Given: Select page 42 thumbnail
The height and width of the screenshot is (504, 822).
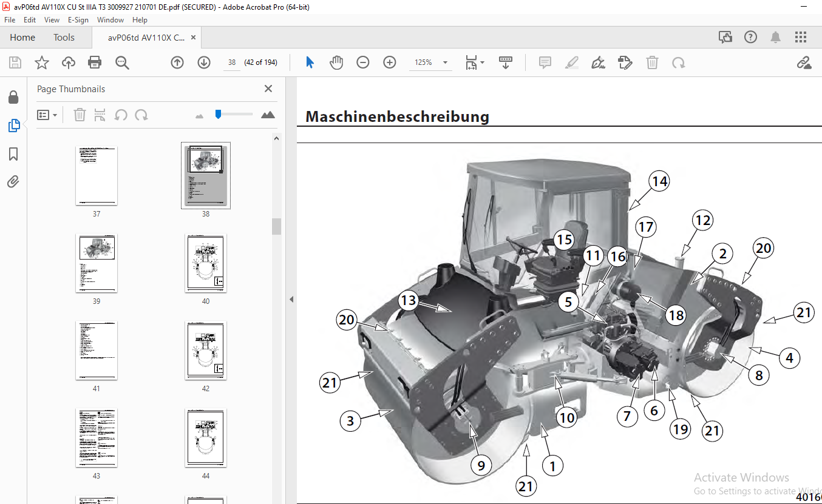Looking at the screenshot, I should (206, 351).
